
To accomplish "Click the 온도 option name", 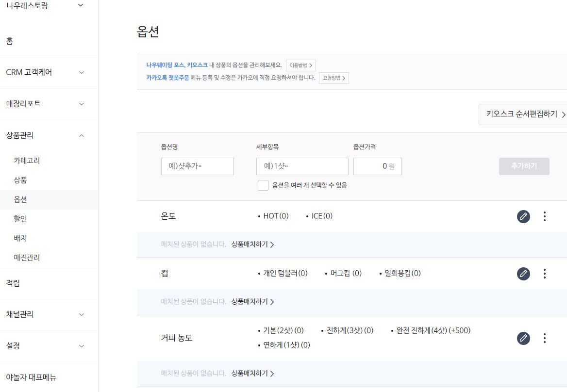I will click(x=168, y=216).
